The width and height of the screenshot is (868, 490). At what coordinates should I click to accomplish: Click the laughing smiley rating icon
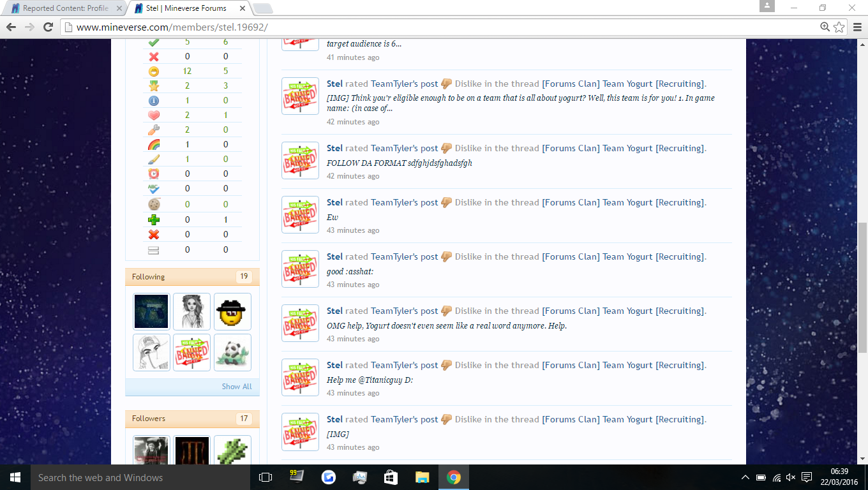[153, 71]
